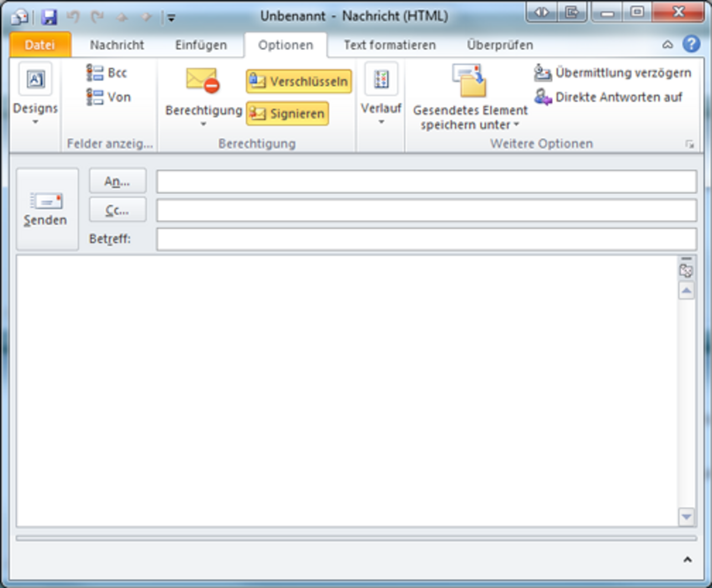Click the Berechtigung envelope icon
The image size is (712, 588).
[x=203, y=80]
